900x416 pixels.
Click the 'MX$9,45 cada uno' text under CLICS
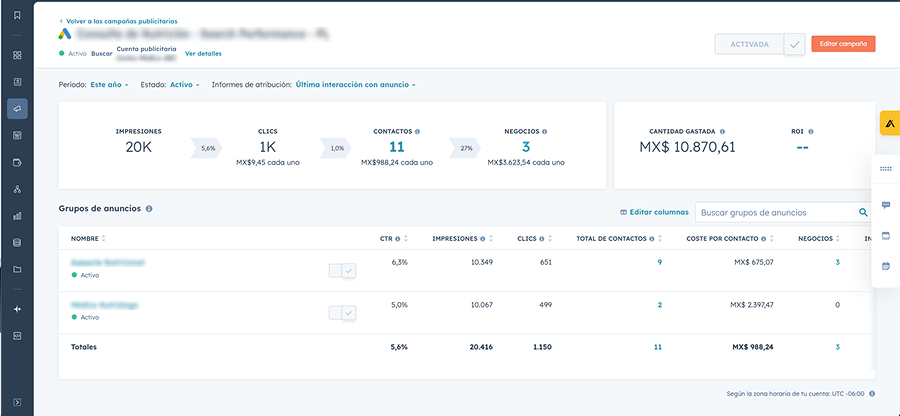267,162
